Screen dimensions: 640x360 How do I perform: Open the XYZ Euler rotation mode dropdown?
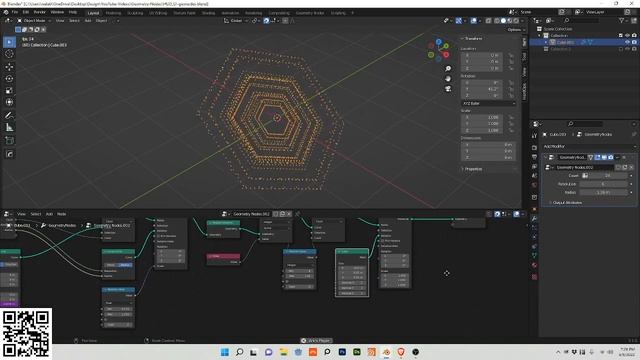click(488, 103)
